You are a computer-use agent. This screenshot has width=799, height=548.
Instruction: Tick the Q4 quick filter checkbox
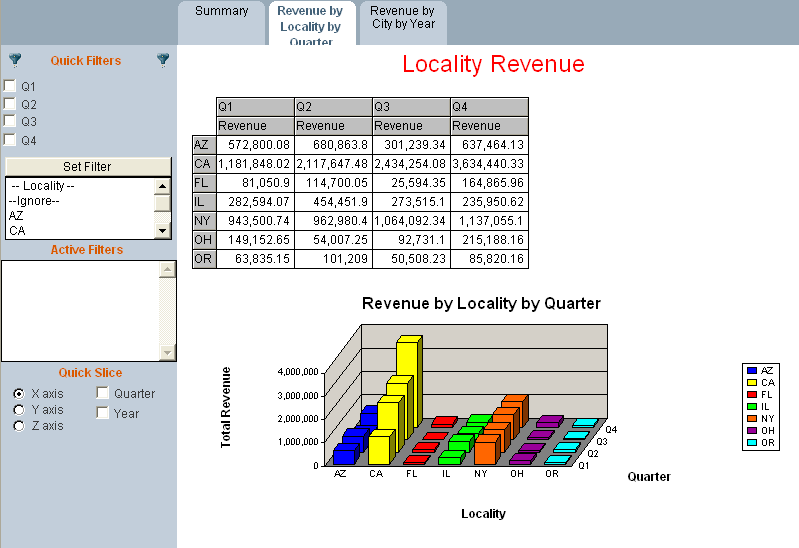pyautogui.click(x=9, y=139)
